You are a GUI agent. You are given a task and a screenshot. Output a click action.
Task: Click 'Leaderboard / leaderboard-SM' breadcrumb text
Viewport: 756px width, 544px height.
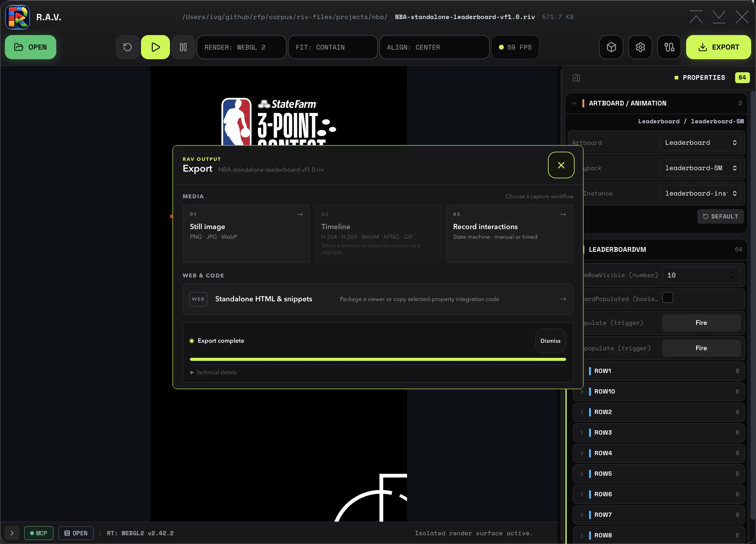(691, 121)
